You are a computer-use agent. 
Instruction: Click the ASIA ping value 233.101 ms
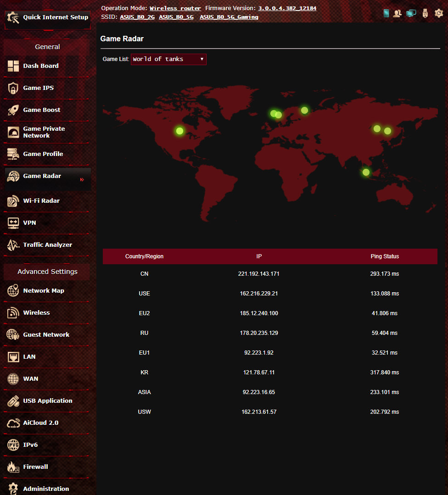point(385,392)
